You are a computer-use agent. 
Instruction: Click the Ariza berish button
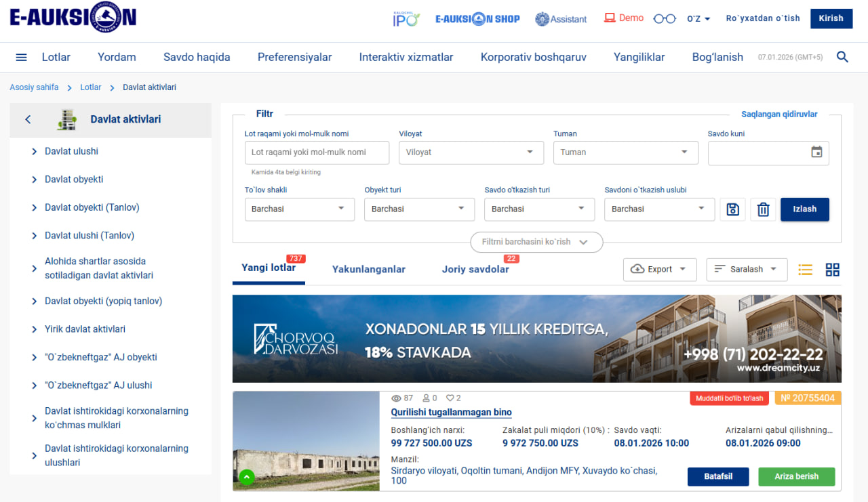coord(796,476)
